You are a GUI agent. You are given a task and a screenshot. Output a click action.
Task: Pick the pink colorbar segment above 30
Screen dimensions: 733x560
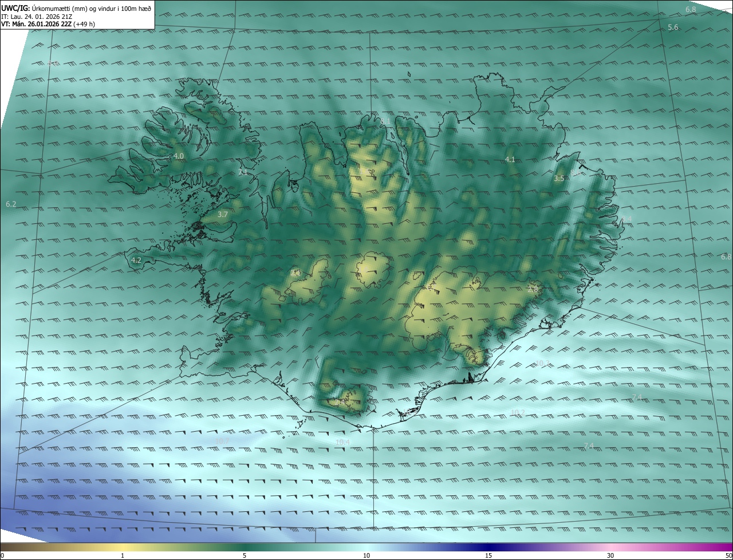[610, 547]
